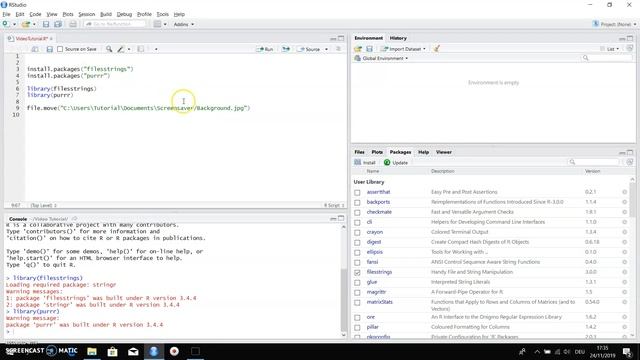Screen dimensions: 640x360
Task: Switch to the History tab
Action: [398, 38]
